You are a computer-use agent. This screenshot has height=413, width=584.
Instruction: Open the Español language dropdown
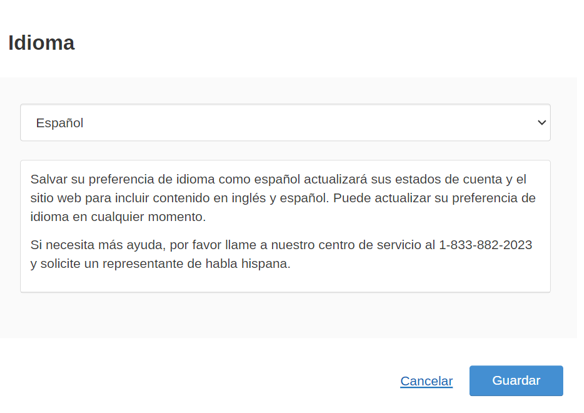285,123
